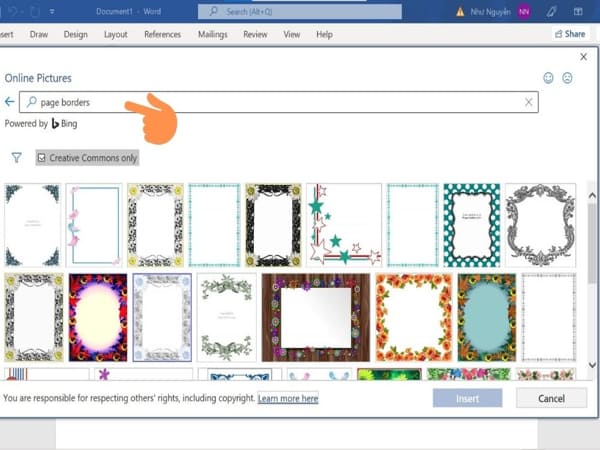Open the Mailings tab
The width and height of the screenshot is (600, 450).
[x=212, y=34]
